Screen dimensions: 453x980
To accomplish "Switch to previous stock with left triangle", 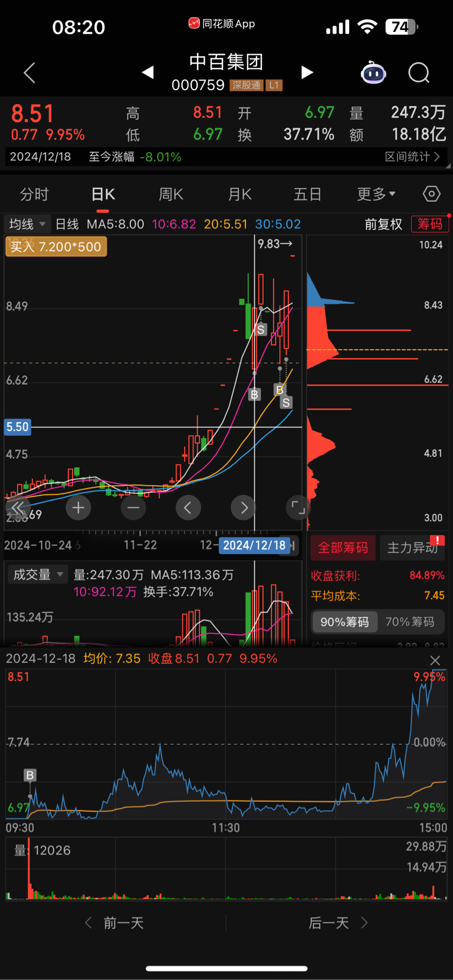I will [148, 73].
